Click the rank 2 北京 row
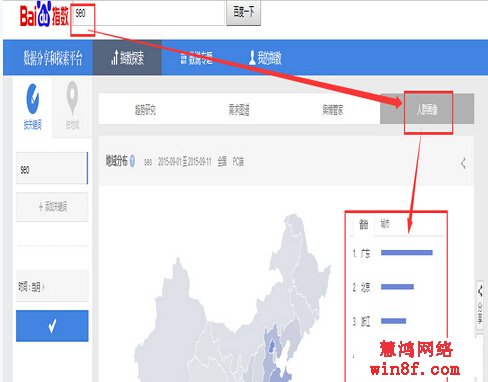This screenshot has width=488, height=382. [383, 287]
